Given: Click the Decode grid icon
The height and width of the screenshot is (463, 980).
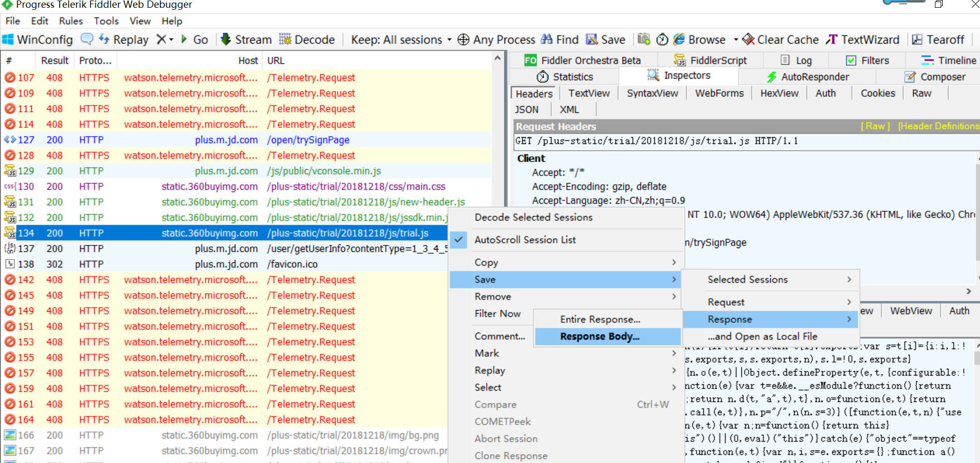Looking at the screenshot, I should coord(285,39).
